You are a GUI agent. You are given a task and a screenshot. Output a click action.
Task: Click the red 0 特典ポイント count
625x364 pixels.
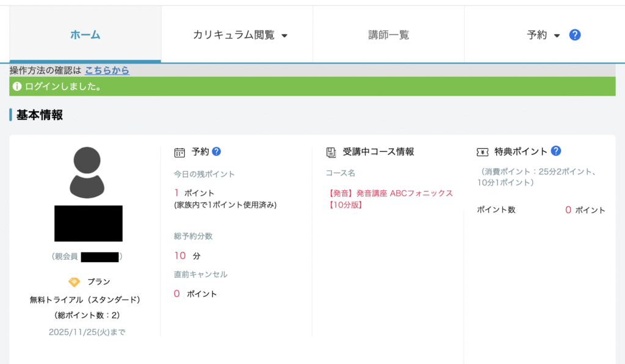(568, 210)
